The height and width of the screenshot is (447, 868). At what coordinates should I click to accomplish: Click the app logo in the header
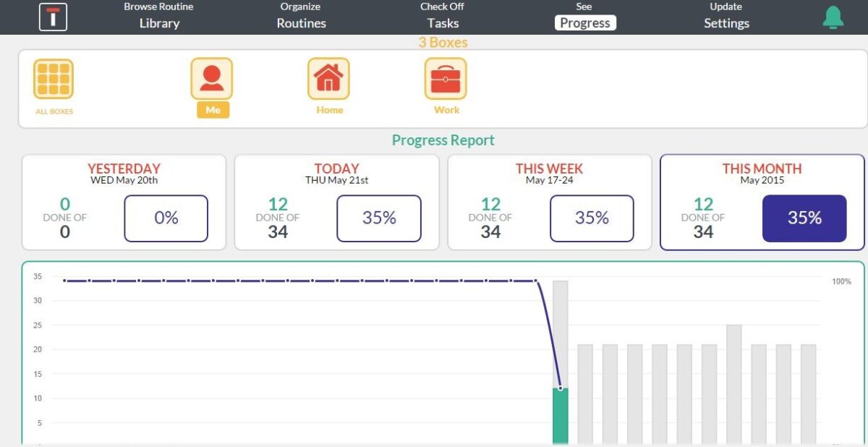(x=53, y=17)
